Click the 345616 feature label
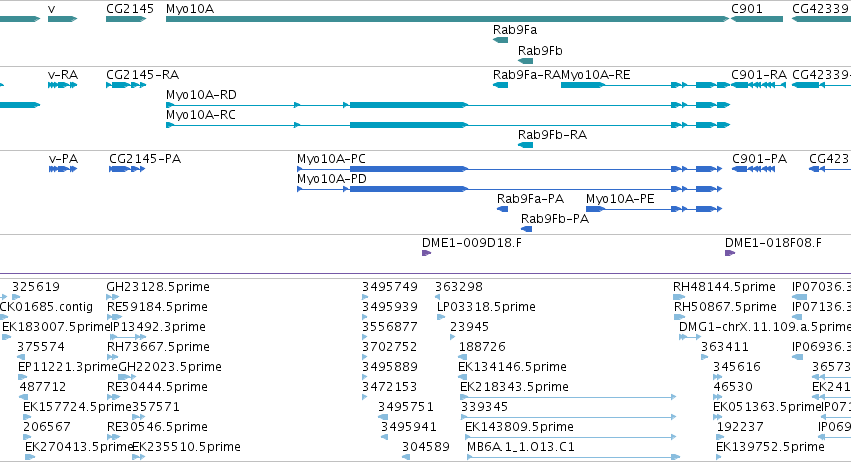The height and width of the screenshot is (462, 851). click(737, 367)
